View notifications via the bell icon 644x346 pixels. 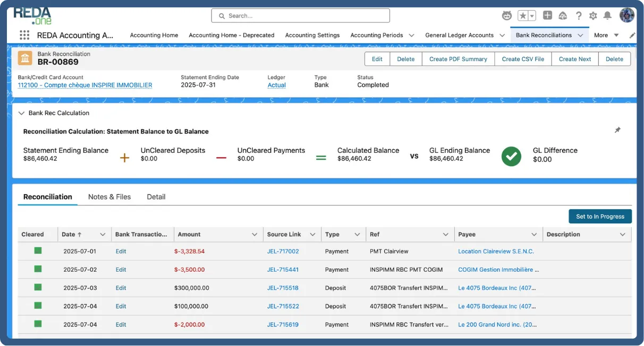[607, 16]
